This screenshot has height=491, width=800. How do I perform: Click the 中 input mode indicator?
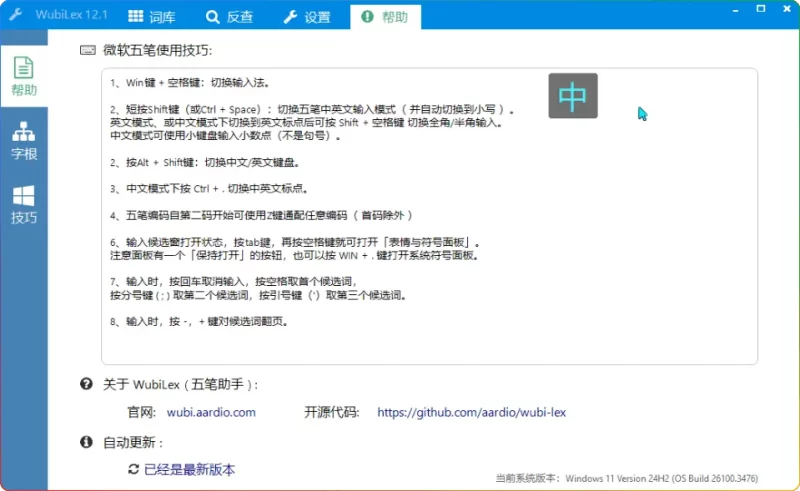click(x=573, y=96)
